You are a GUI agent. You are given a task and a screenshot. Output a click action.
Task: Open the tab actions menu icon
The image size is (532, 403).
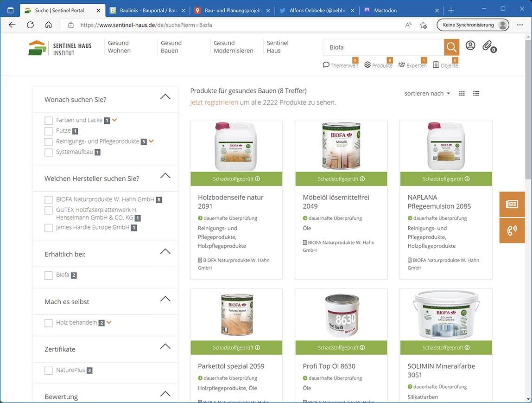coord(11,10)
